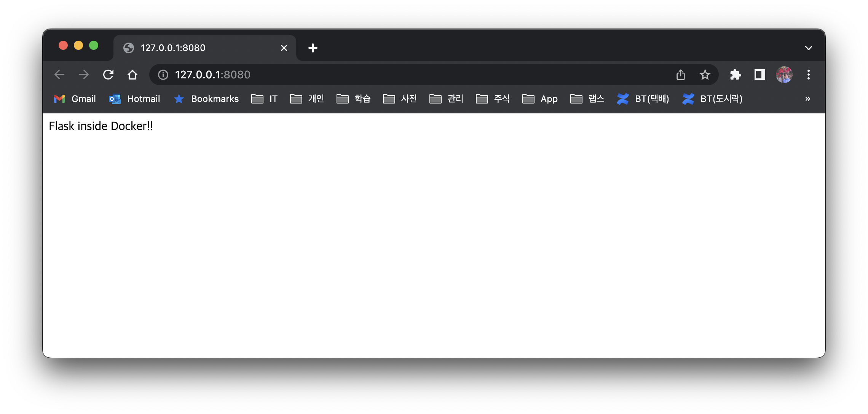Open the share page icon
The height and width of the screenshot is (414, 868).
(x=681, y=75)
